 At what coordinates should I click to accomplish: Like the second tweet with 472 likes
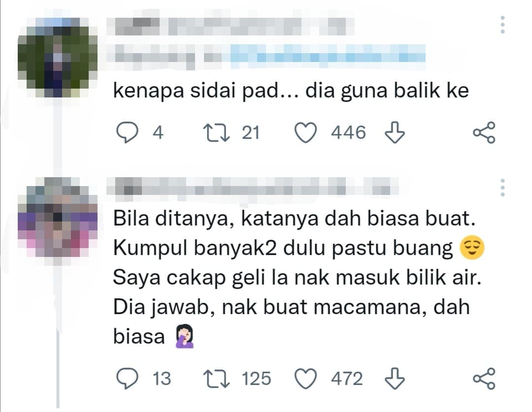coord(306,379)
